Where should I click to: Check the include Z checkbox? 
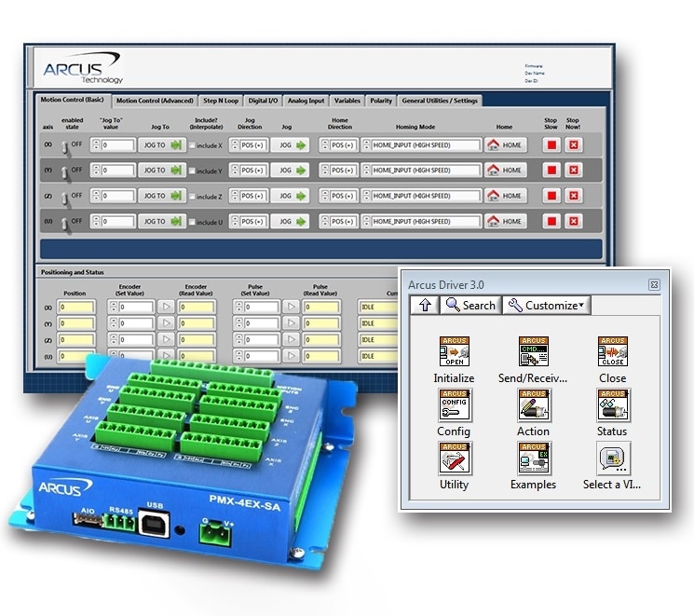(x=192, y=197)
